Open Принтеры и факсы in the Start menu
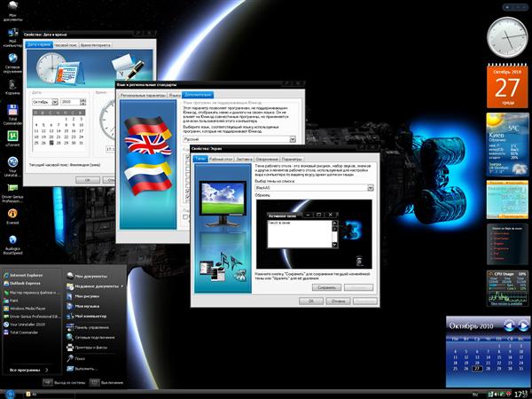The height and width of the screenshot is (399, 532). coord(87,348)
